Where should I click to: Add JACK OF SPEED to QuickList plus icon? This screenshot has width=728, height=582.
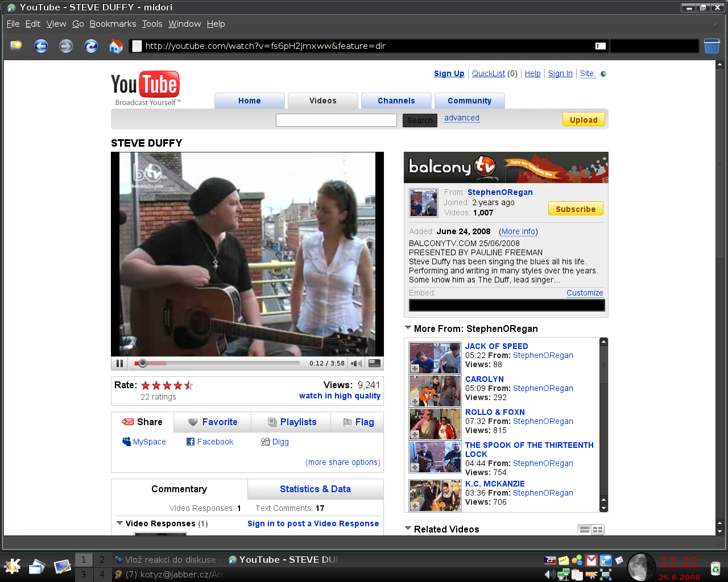click(x=415, y=369)
